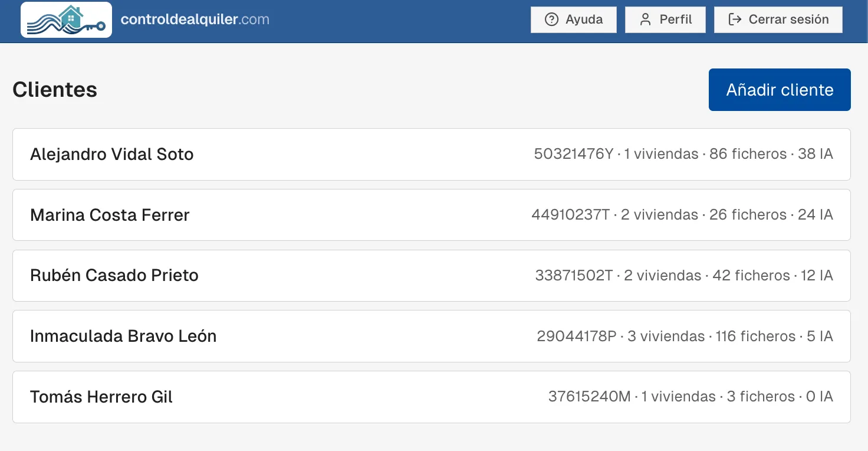The image size is (868, 451).
Task: Add a new client with Añadir cliente
Action: click(780, 90)
